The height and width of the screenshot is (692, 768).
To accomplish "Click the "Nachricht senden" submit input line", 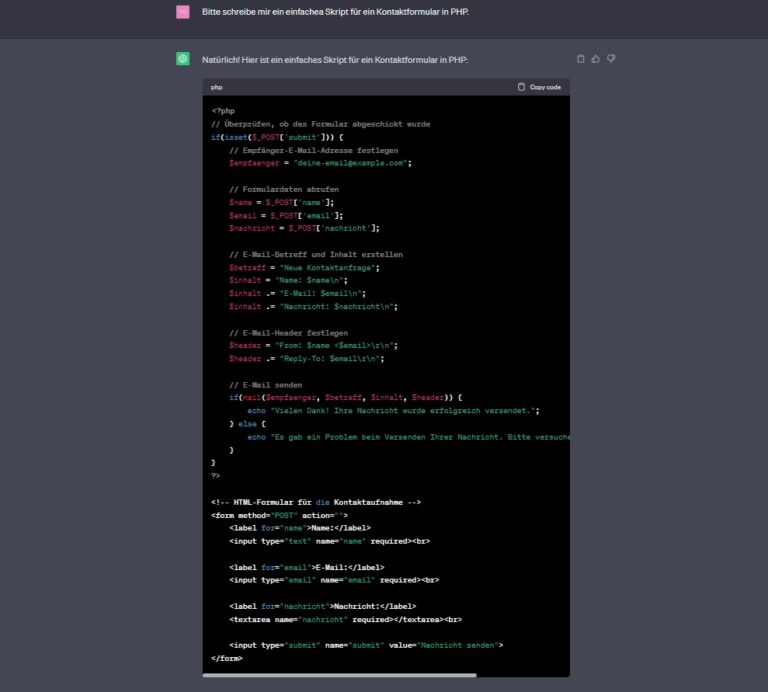I will tap(365, 645).
